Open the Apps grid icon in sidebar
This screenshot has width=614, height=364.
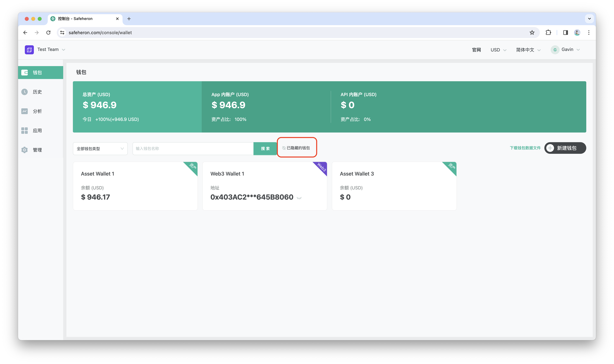tap(25, 130)
